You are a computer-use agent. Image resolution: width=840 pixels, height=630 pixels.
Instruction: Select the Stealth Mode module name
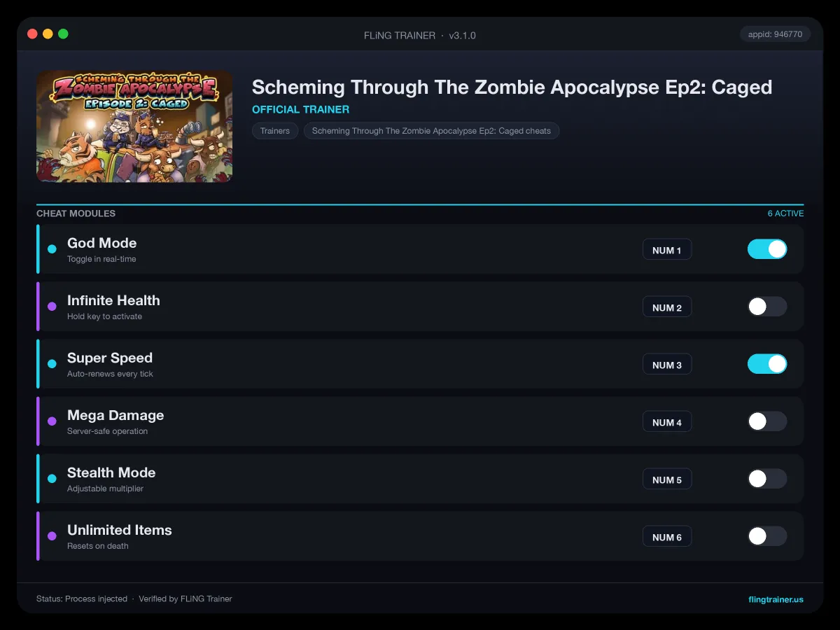111,472
